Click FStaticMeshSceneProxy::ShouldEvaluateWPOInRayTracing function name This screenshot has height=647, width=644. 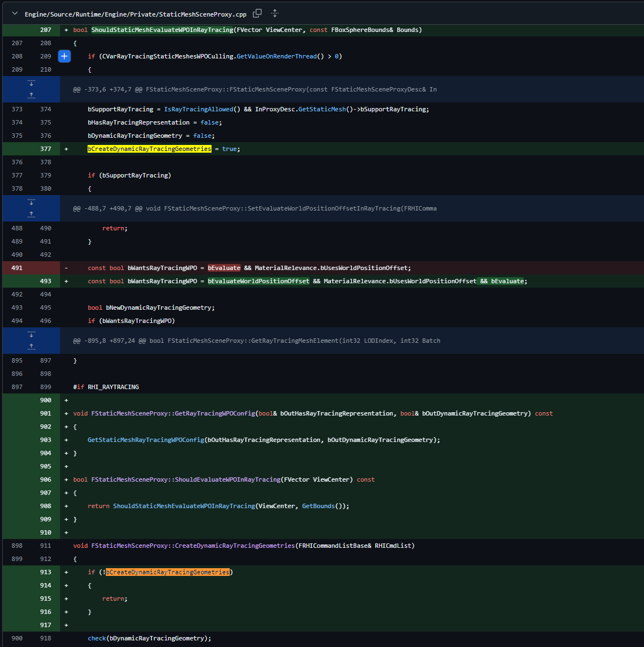[x=186, y=479]
